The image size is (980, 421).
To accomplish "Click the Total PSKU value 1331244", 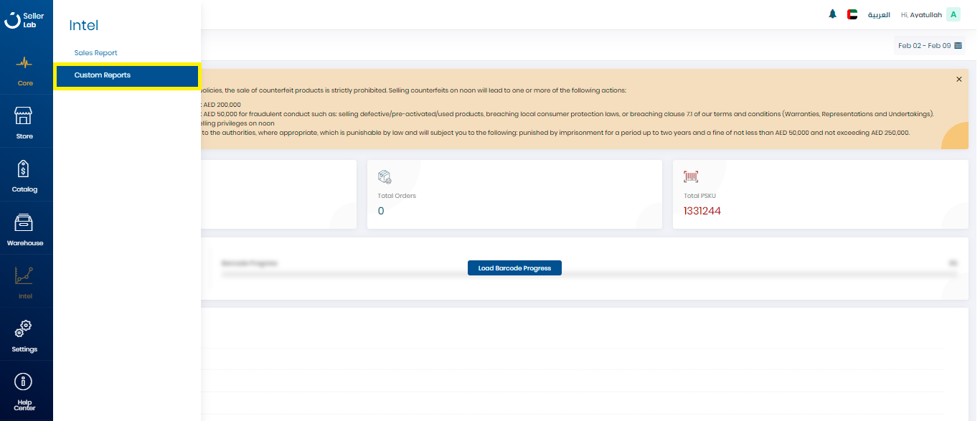I will point(702,211).
